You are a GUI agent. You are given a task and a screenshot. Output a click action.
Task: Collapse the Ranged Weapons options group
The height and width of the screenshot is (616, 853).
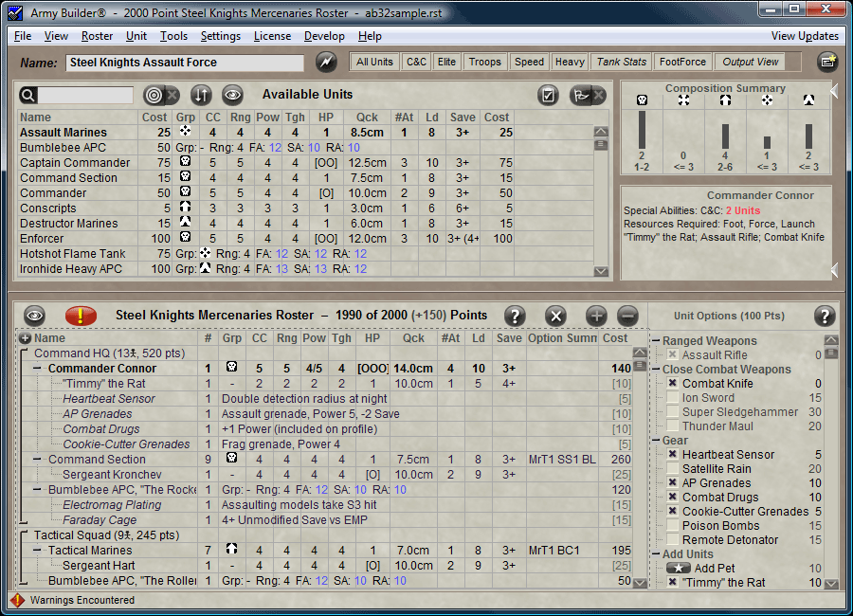coord(656,340)
